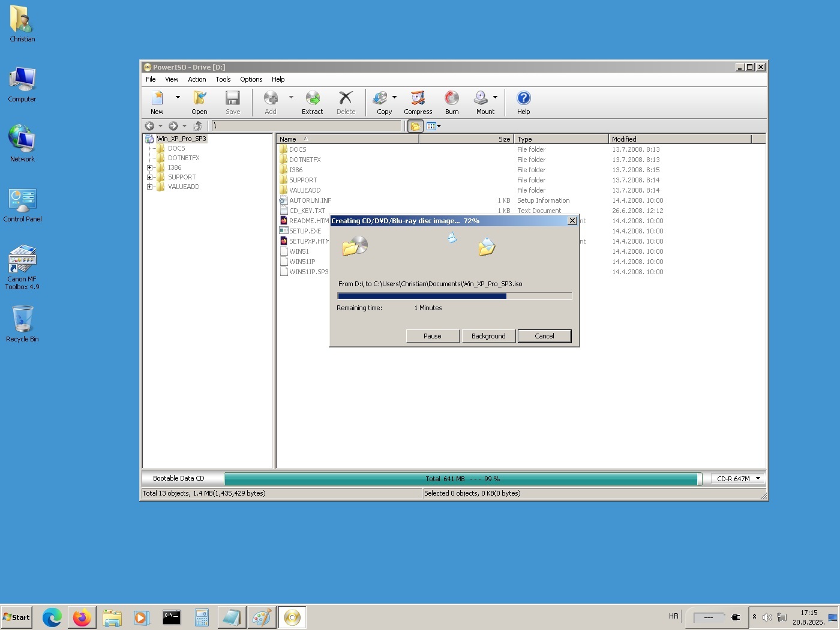Open the Tools menu
This screenshot has width=840, height=630.
tap(223, 79)
